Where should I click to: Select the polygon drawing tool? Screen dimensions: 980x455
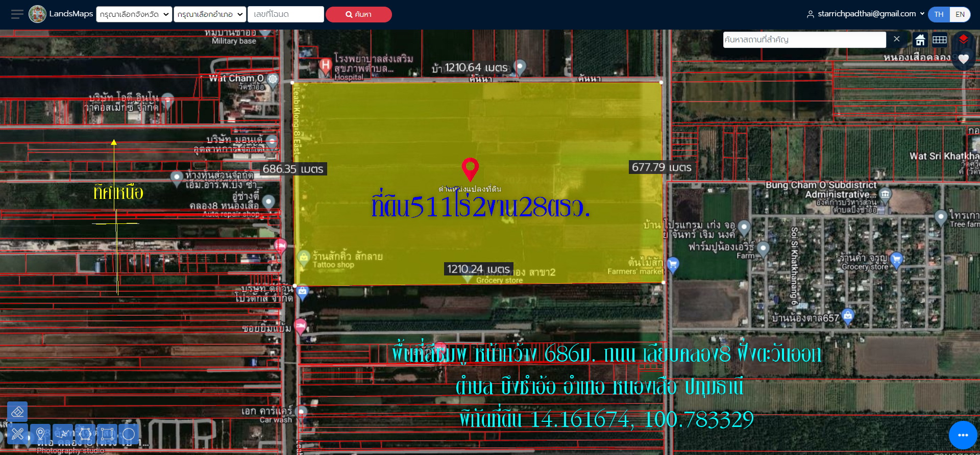(85, 434)
